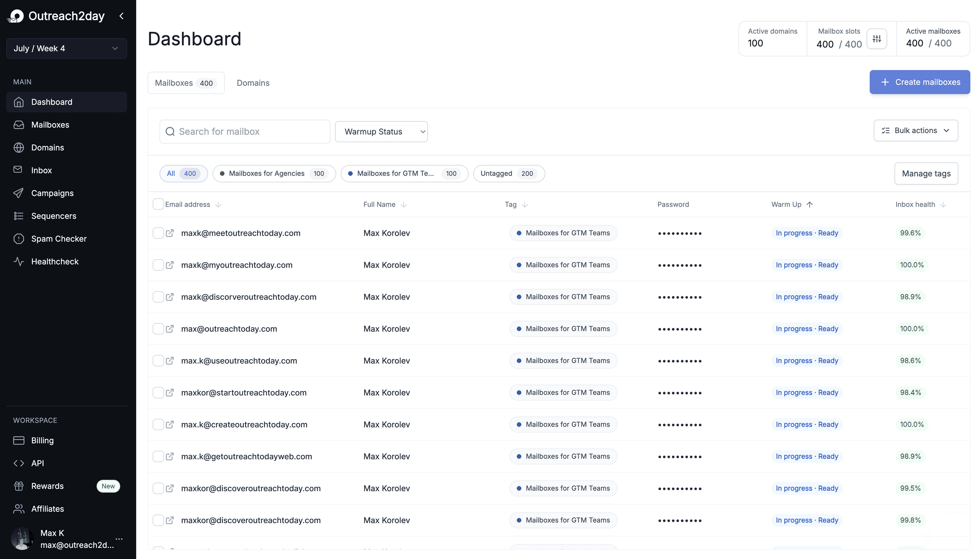Screen dimensions: 980x559
Task: Open external link icon for maxk@meetoutreachtoday.com
Action: coord(170,233)
